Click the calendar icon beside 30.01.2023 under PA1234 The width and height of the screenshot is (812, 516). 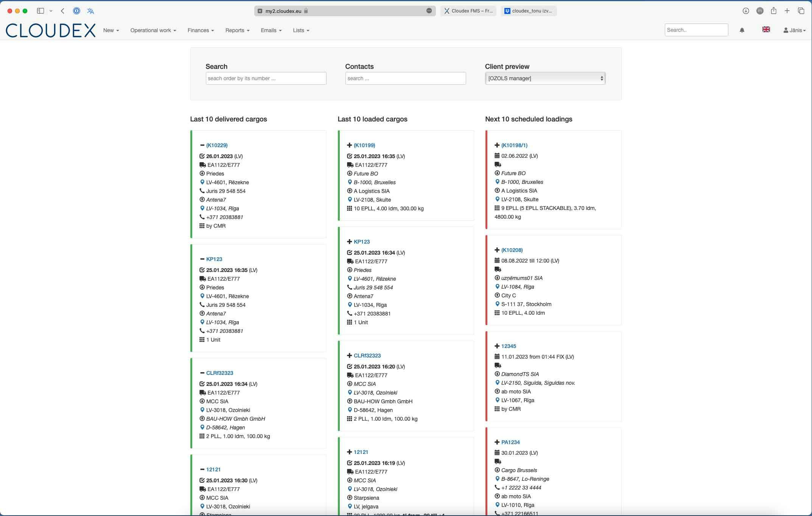coord(496,452)
